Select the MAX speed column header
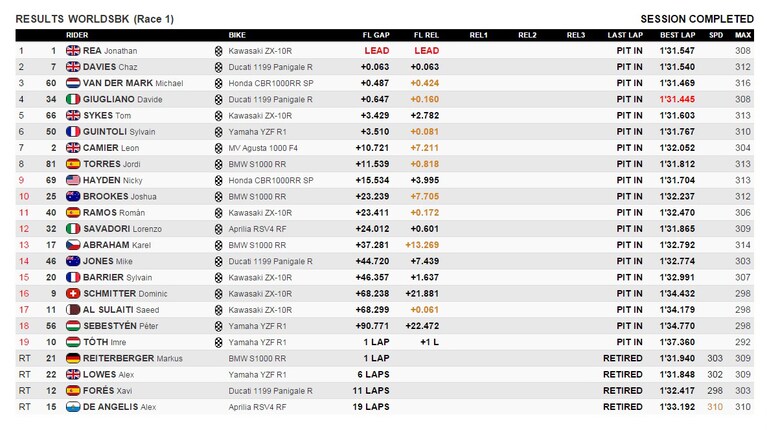The width and height of the screenshot is (767, 430). point(743,35)
